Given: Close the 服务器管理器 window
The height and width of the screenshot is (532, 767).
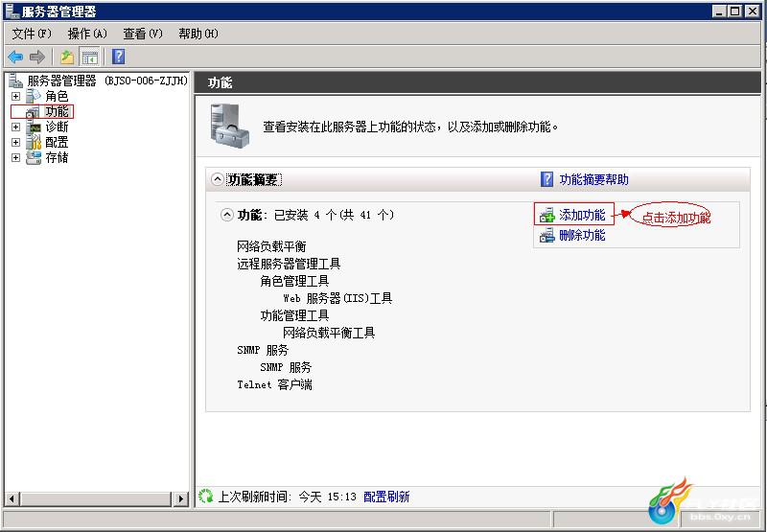Looking at the screenshot, I should coord(752,11).
